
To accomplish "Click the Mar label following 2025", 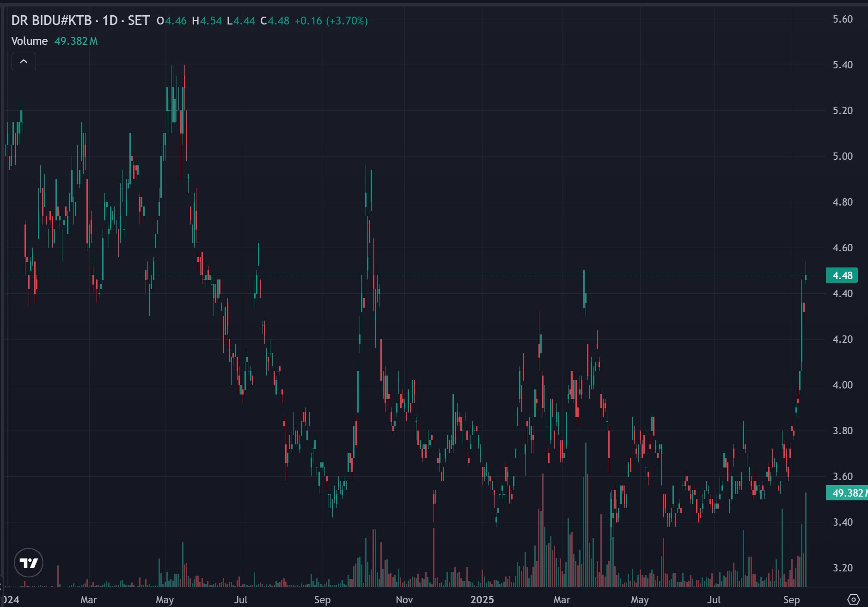I will point(562,600).
